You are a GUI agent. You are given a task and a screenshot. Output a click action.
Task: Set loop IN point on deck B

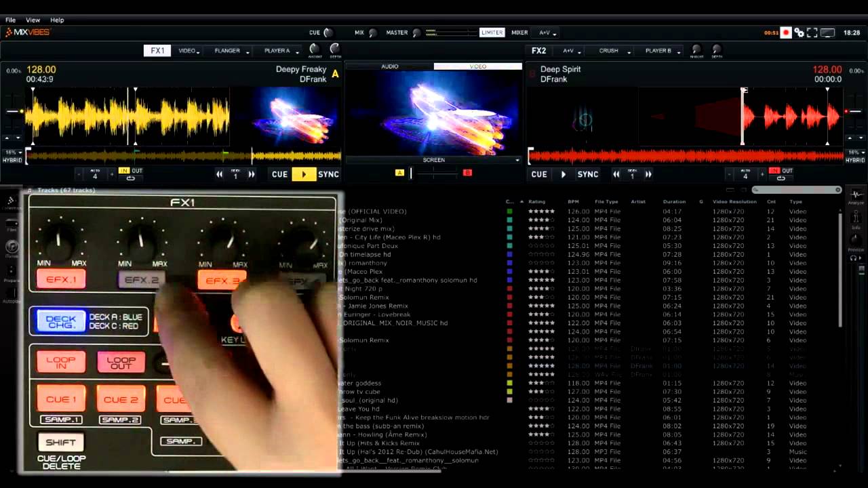[x=774, y=171]
